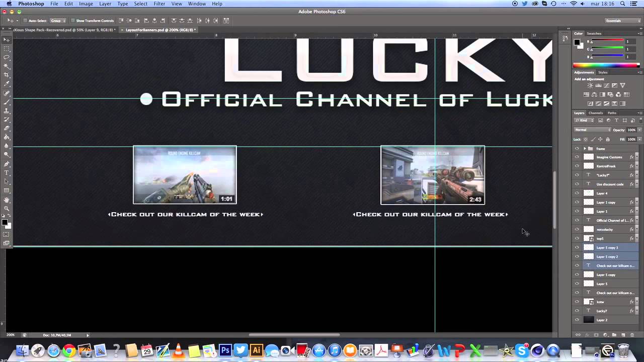Select the Layer 5 copy layer
The width and height of the screenshot is (644, 362).
pos(606,275)
